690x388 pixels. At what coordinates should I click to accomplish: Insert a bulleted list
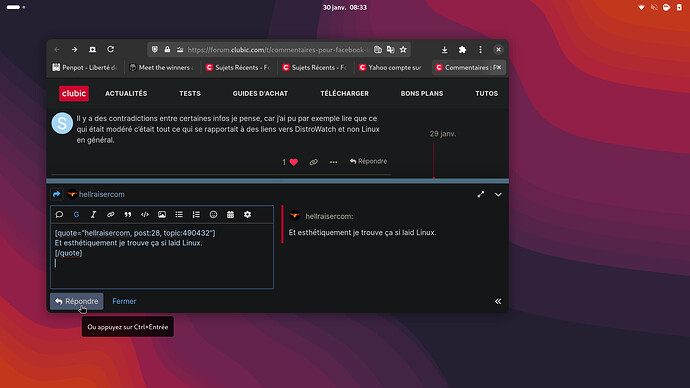pos(179,215)
